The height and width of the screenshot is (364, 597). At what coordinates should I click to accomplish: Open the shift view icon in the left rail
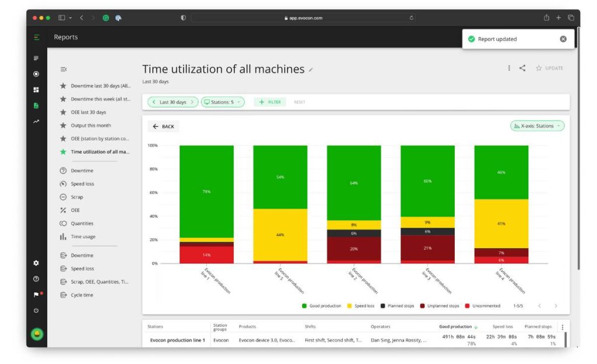[x=36, y=58]
